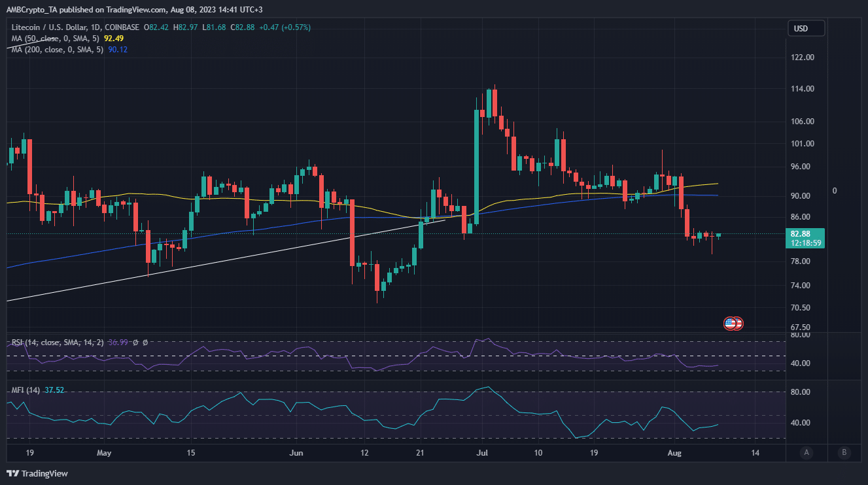Select the MA (200, close, 0, SMA, 5) legend
This screenshot has width=868, height=485.
(x=59, y=50)
